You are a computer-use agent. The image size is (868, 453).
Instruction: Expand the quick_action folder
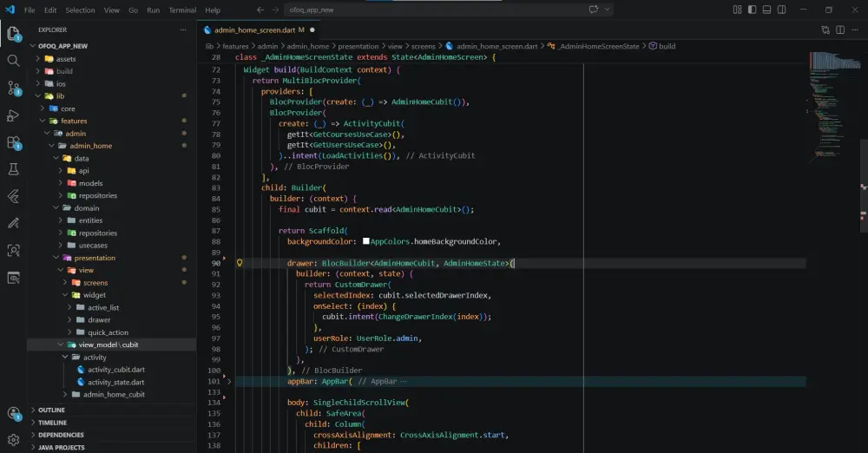108,332
